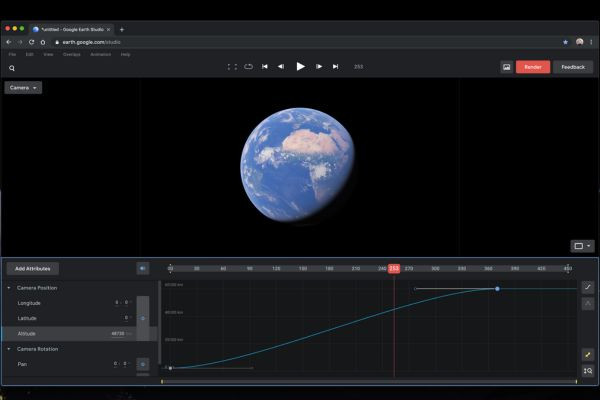
Task: Open the Animation menu
Action: (101, 54)
